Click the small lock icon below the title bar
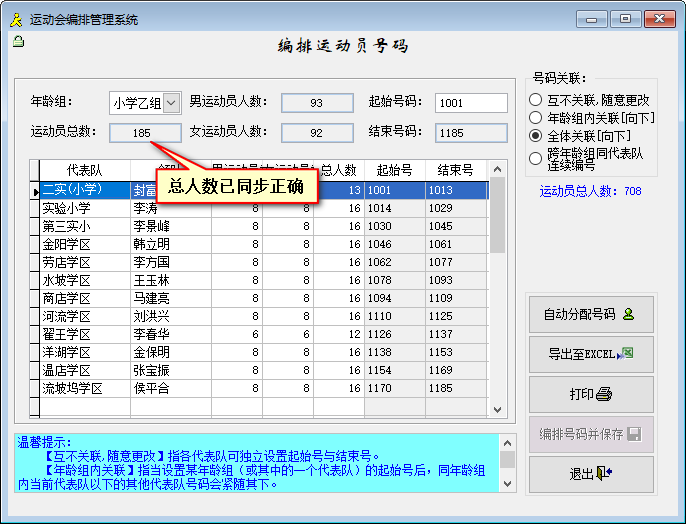Image resolution: width=686 pixels, height=524 pixels. pyautogui.click(x=17, y=41)
